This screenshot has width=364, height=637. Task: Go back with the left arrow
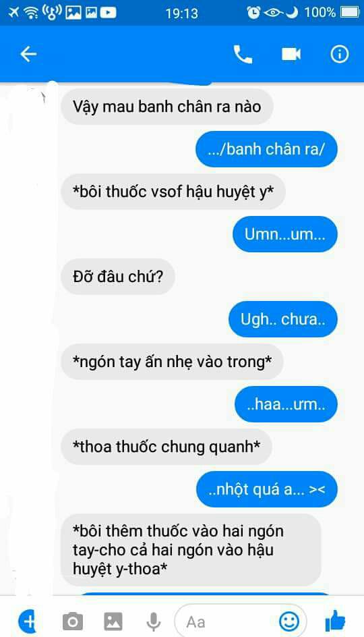click(28, 54)
